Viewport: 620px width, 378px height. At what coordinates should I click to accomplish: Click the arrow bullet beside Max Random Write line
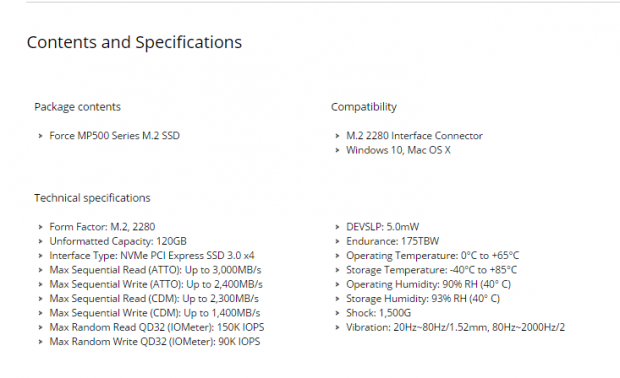(40, 342)
